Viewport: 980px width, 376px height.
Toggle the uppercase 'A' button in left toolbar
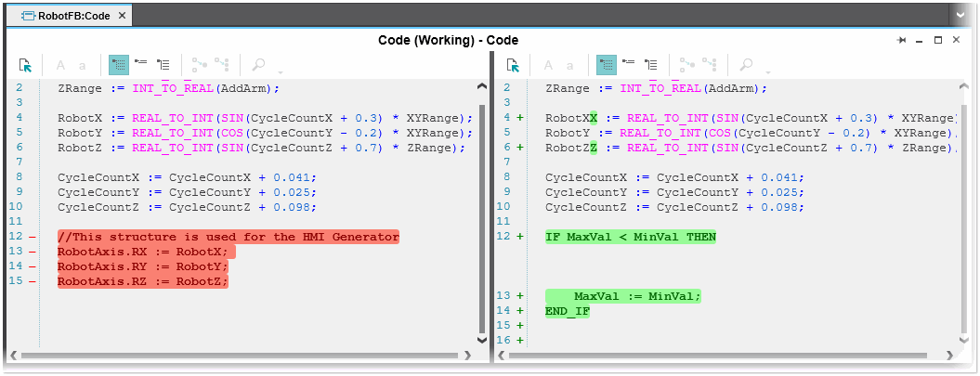[61, 65]
